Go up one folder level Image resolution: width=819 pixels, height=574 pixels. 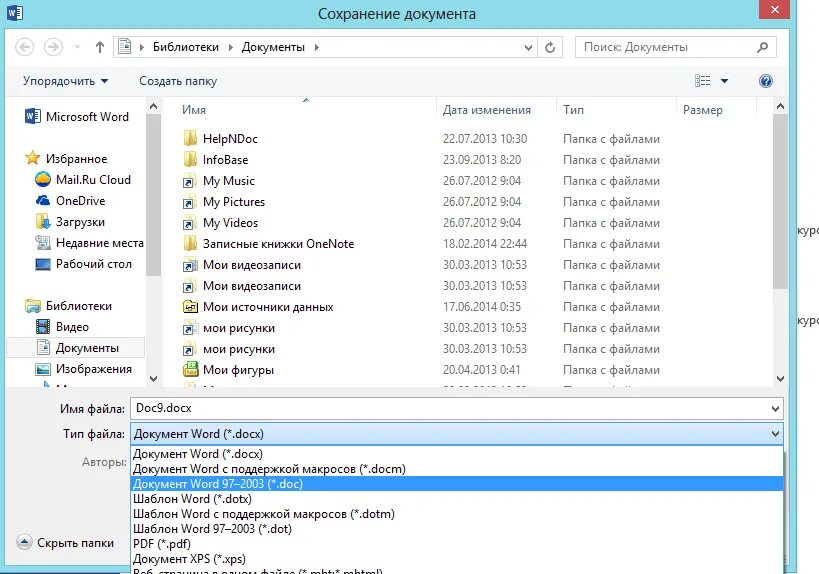pyautogui.click(x=100, y=47)
